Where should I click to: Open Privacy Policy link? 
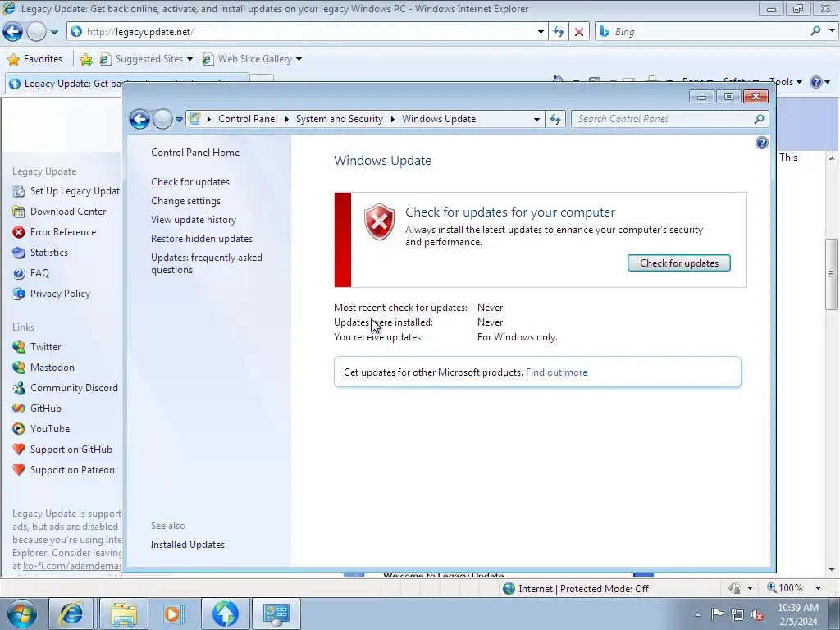[x=60, y=294]
